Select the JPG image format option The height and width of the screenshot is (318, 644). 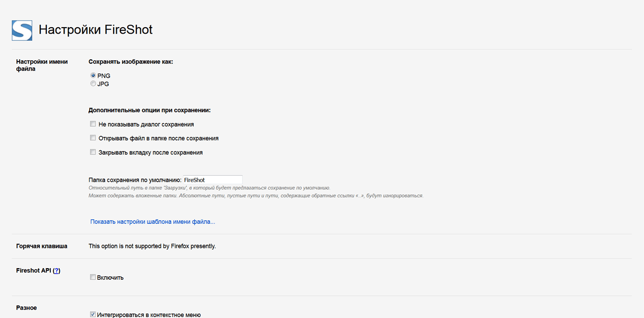[93, 84]
